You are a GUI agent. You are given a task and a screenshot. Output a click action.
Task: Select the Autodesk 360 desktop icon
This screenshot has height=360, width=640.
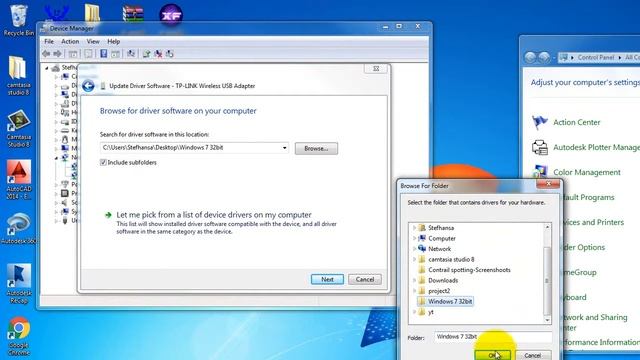[x=18, y=229]
